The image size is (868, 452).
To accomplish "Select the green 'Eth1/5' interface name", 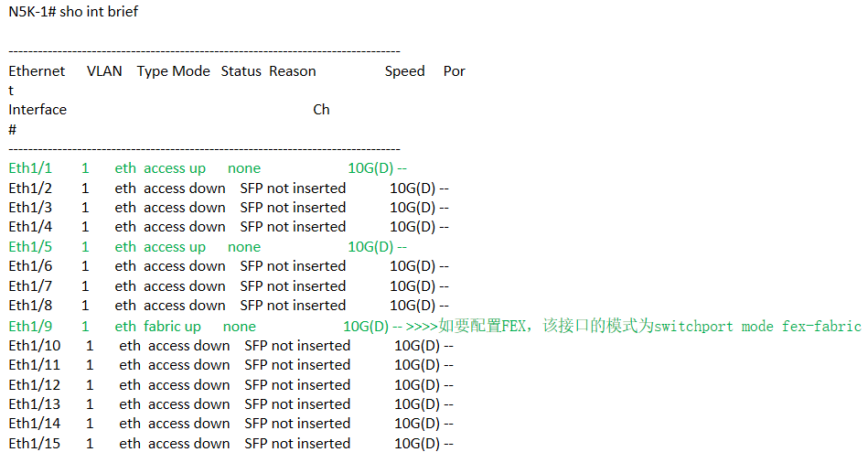I will pos(30,247).
